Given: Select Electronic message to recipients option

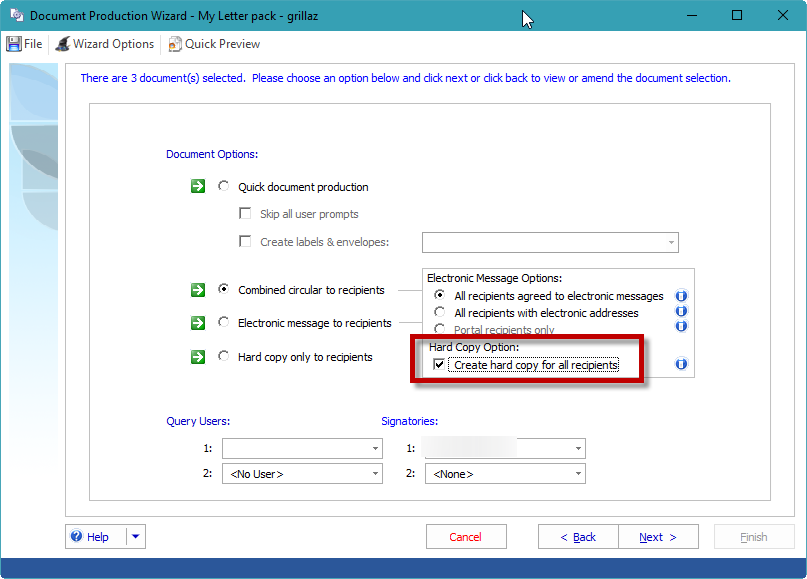Looking at the screenshot, I should point(224,323).
